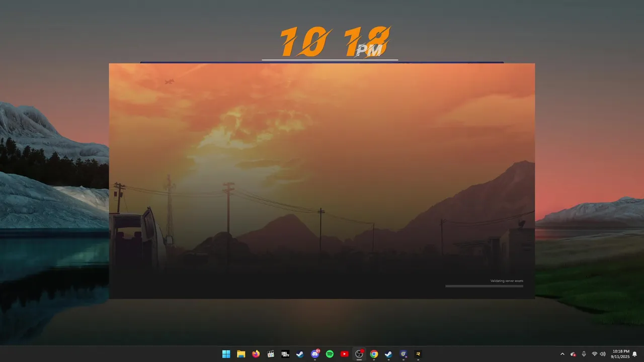This screenshot has width=644, height=362.
Task: Open the notification bell
Action: coord(635,354)
